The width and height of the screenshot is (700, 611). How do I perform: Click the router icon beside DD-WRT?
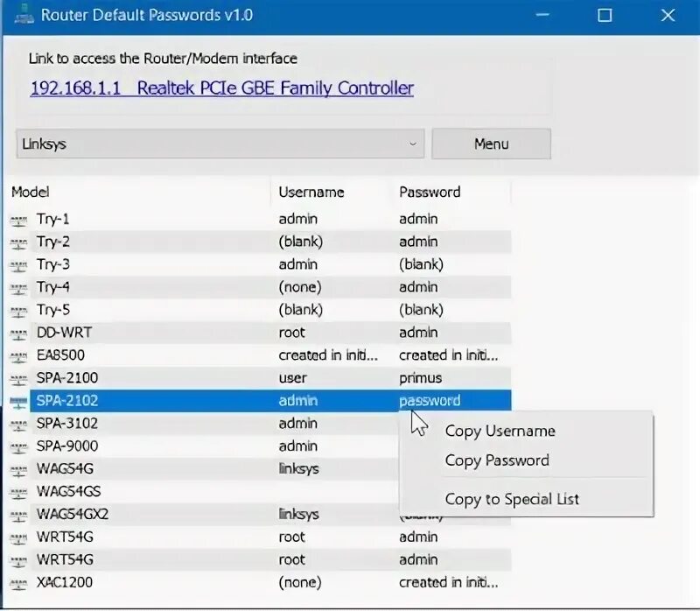coord(18,334)
